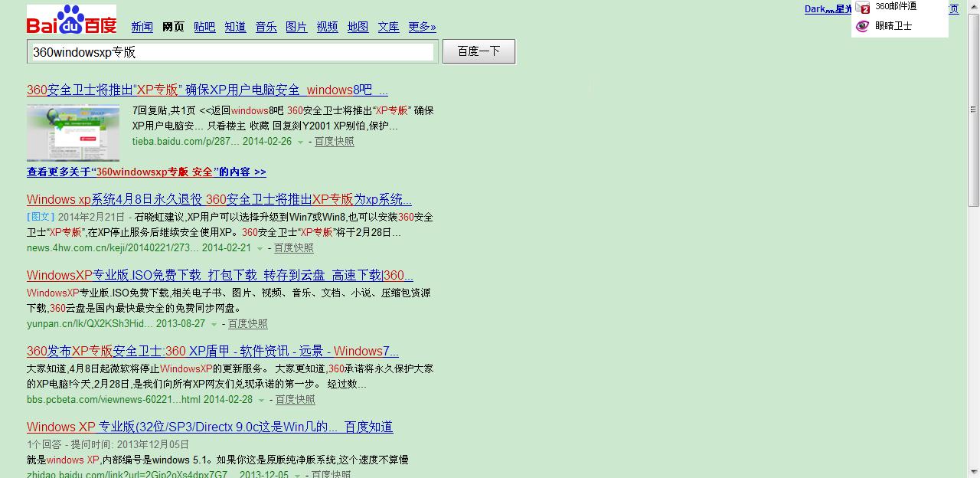The height and width of the screenshot is (478, 980).
Task: Open result Windows XP 专业版(32位/SP3/Directx 9.0c
Action: 210,427
